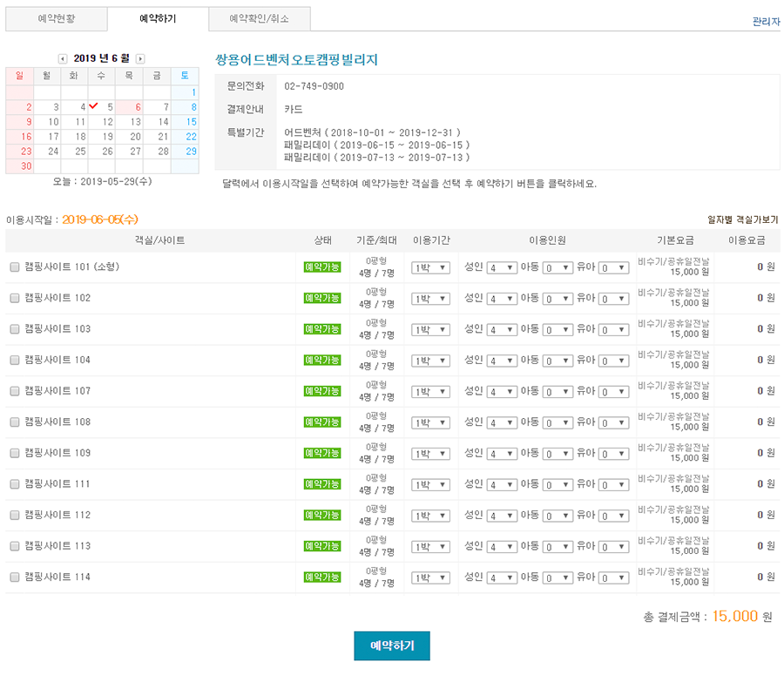Screen dimensions: 784x675
Task: Check the 캠핑사이트 108 checkbox
Action: [x=15, y=422]
